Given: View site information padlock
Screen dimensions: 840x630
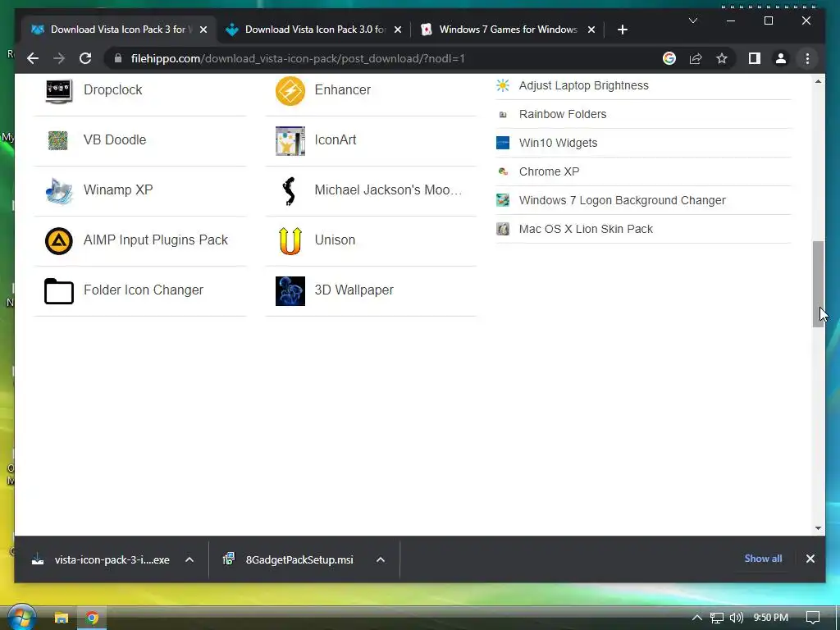Looking at the screenshot, I should pos(118,58).
